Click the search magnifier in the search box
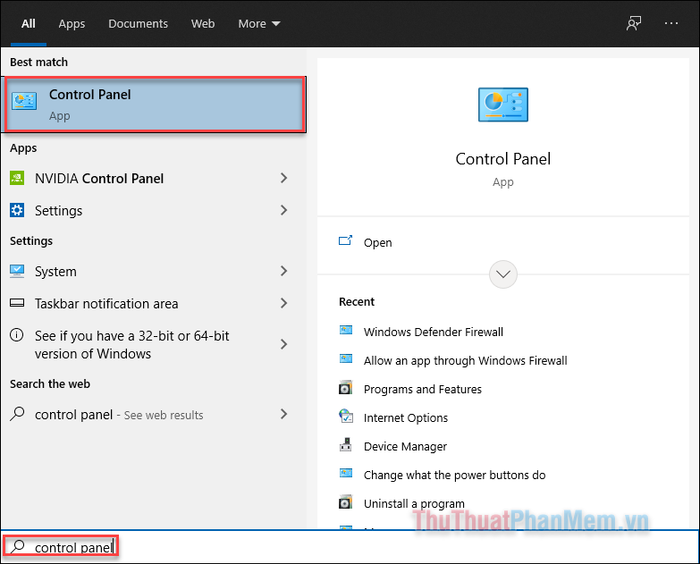This screenshot has height=564, width=700. [x=18, y=546]
